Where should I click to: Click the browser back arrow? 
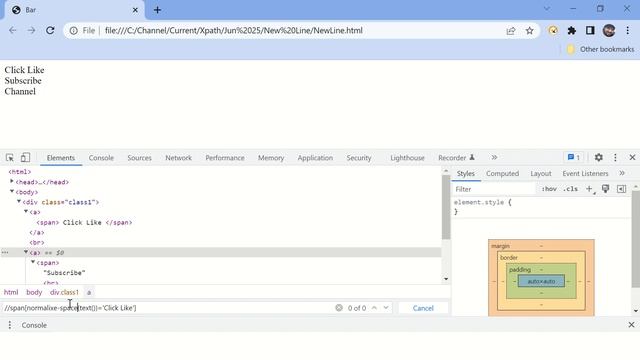[x=13, y=31]
